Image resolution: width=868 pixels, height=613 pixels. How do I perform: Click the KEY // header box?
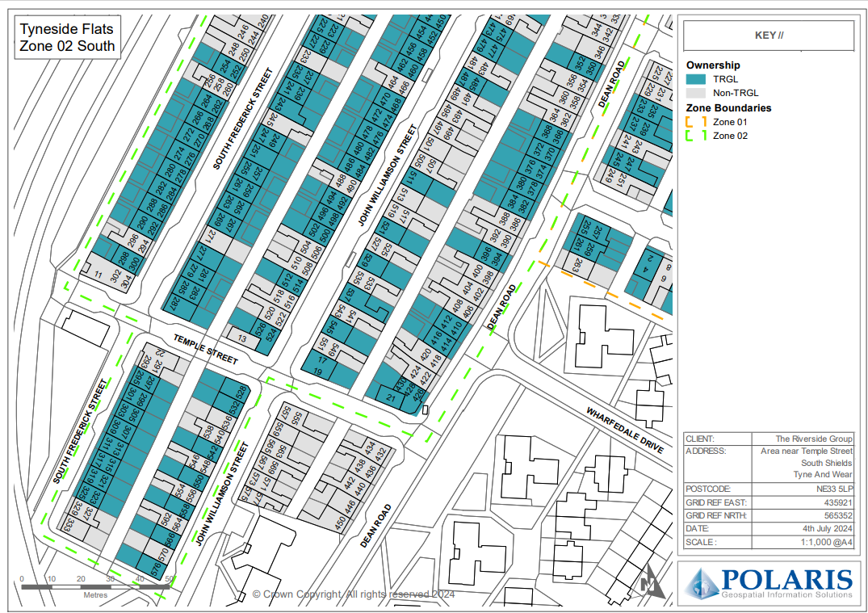(769, 36)
